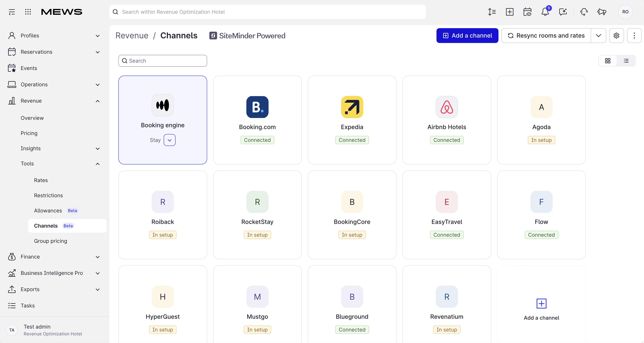The image size is (644, 343).
Task: Open the apps grid launcher
Action: coord(28,12)
